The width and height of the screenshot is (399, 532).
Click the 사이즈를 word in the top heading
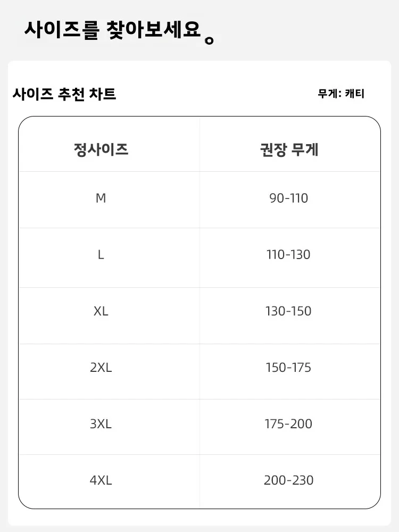[x=62, y=29]
